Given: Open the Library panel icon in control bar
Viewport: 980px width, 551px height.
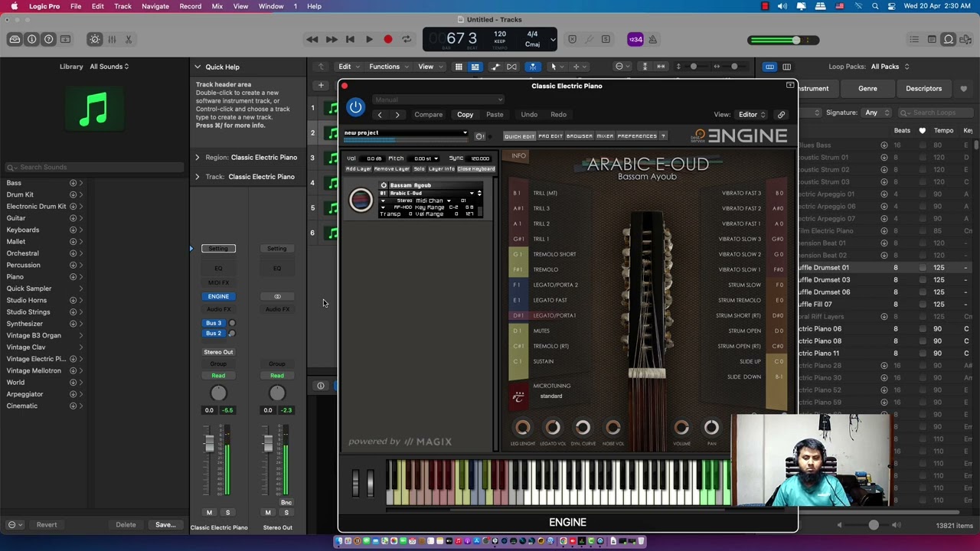Looking at the screenshot, I should (x=15, y=39).
